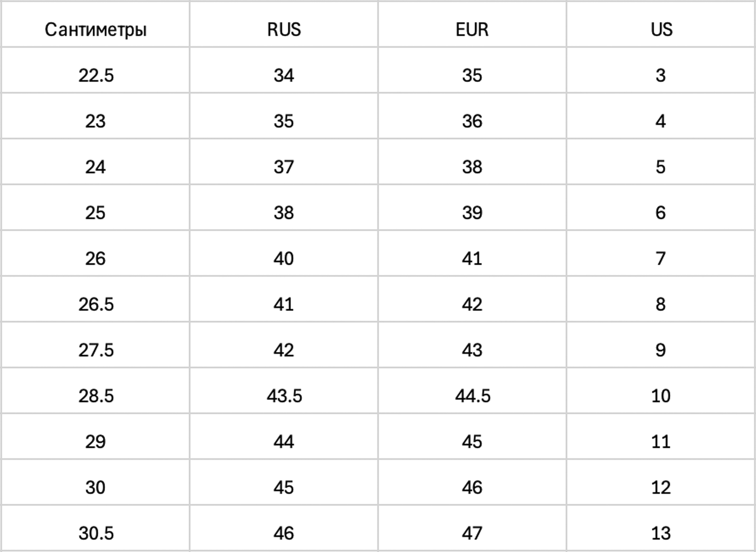
Task: Click the US size 3 cell
Action: tap(661, 70)
